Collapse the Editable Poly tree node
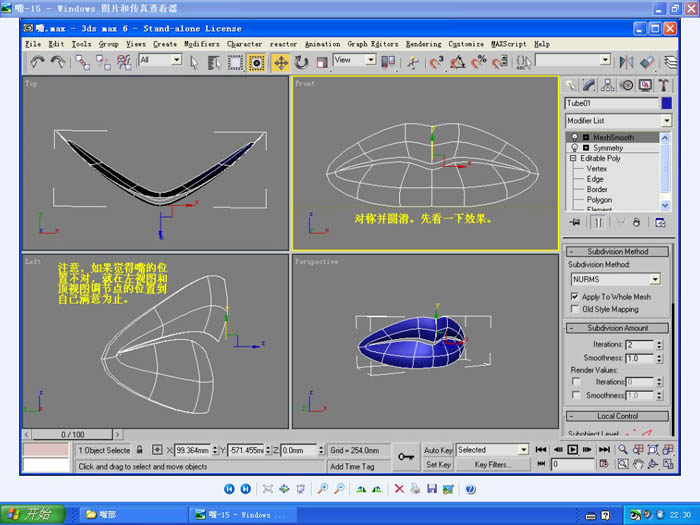Image resolution: width=700 pixels, height=525 pixels. (x=572, y=158)
